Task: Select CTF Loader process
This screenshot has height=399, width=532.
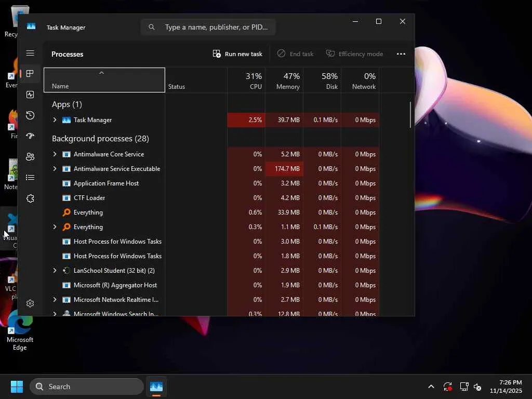Action: click(212, 198)
